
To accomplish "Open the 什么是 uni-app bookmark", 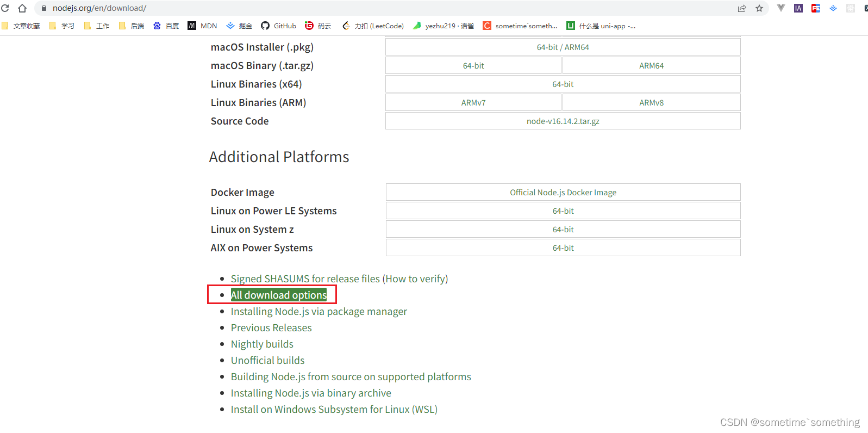I will click(601, 26).
